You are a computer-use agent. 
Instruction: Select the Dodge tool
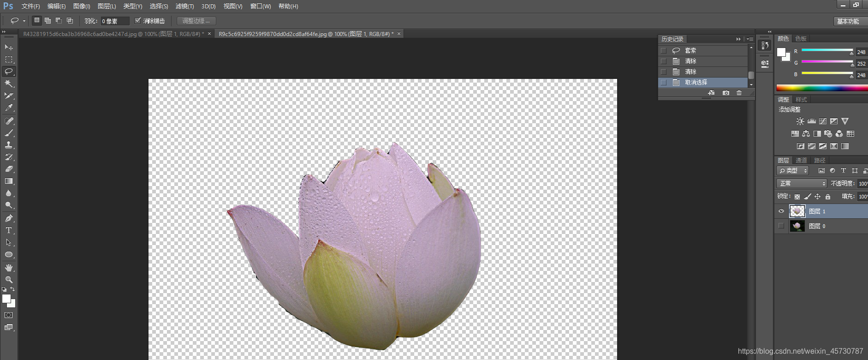pyautogui.click(x=9, y=205)
